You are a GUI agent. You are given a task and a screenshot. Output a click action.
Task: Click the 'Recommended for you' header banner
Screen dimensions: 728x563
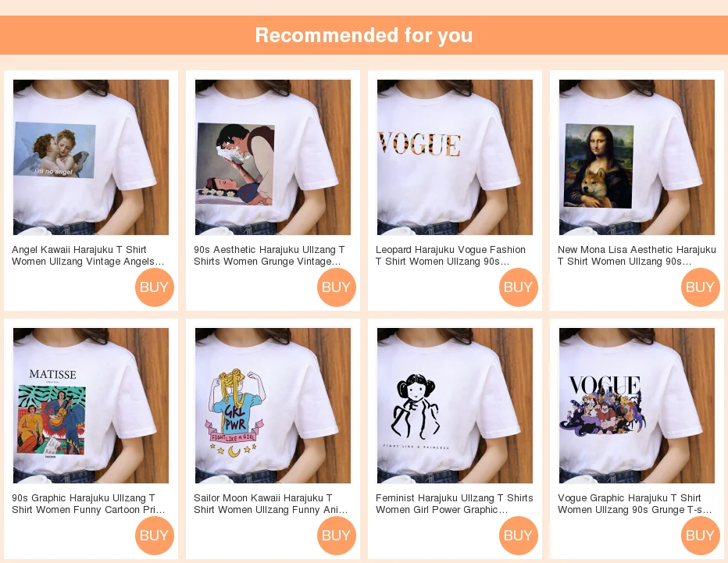364,35
